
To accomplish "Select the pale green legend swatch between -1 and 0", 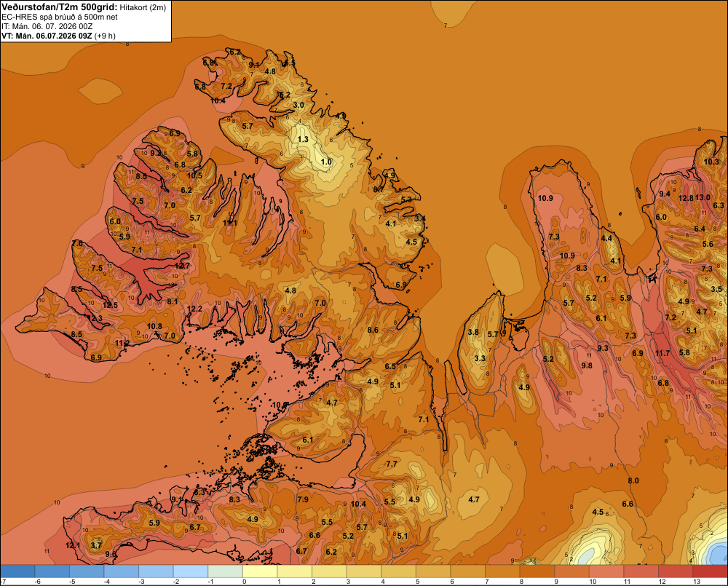I will [x=225, y=571].
